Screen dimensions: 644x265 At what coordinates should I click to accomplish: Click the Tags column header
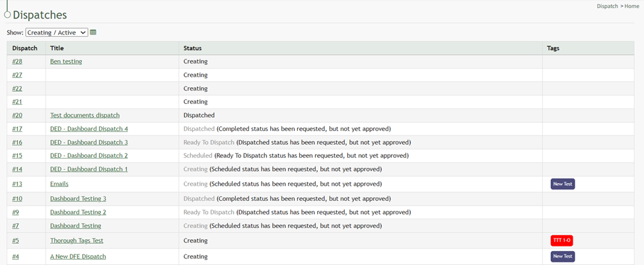coord(554,48)
